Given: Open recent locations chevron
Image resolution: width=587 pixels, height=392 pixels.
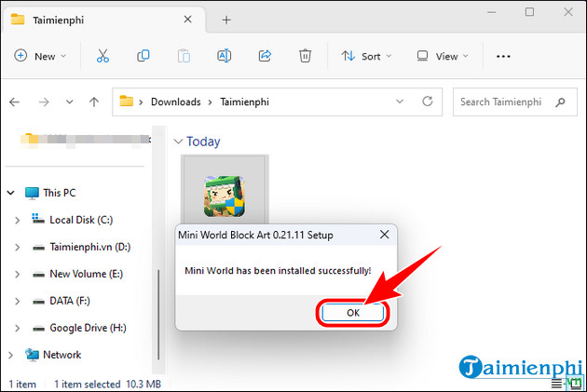Looking at the screenshot, I should (x=70, y=101).
